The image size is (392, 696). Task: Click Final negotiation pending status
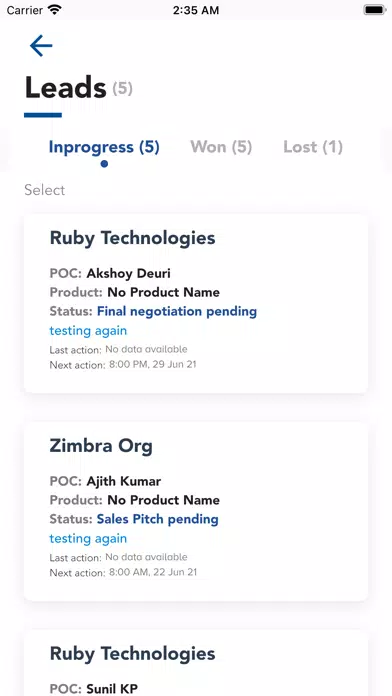point(177,312)
